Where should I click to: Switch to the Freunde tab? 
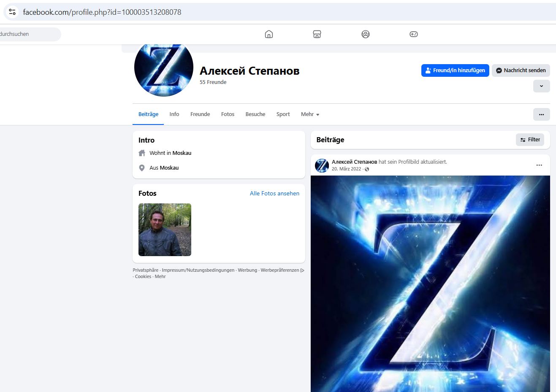point(200,114)
